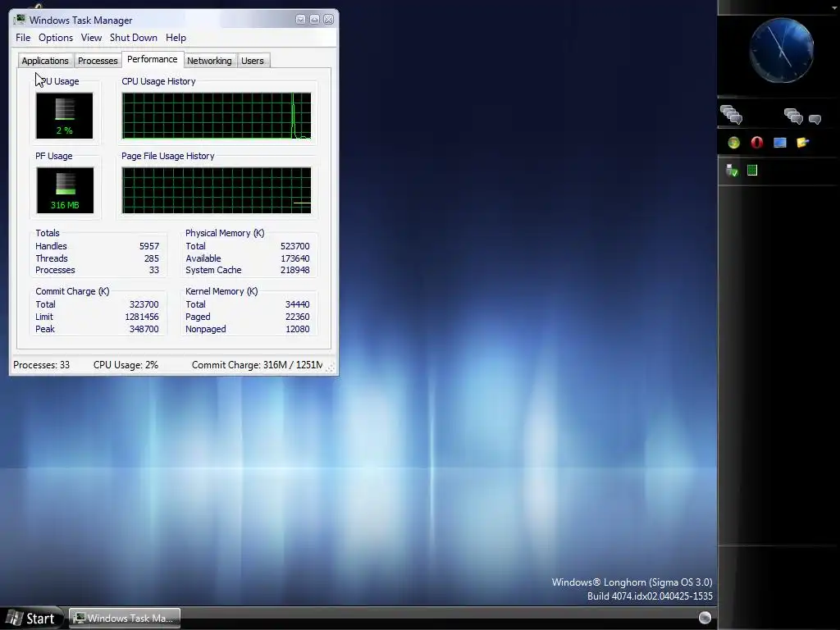Click the single speech bubble icon in sidebar
840x630 pixels.
tap(815, 119)
